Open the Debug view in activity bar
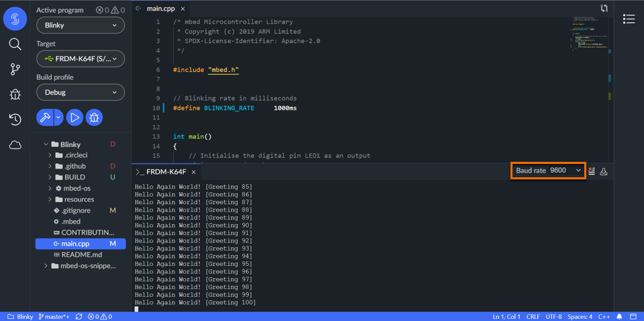This screenshot has width=644, height=321. 15,94
